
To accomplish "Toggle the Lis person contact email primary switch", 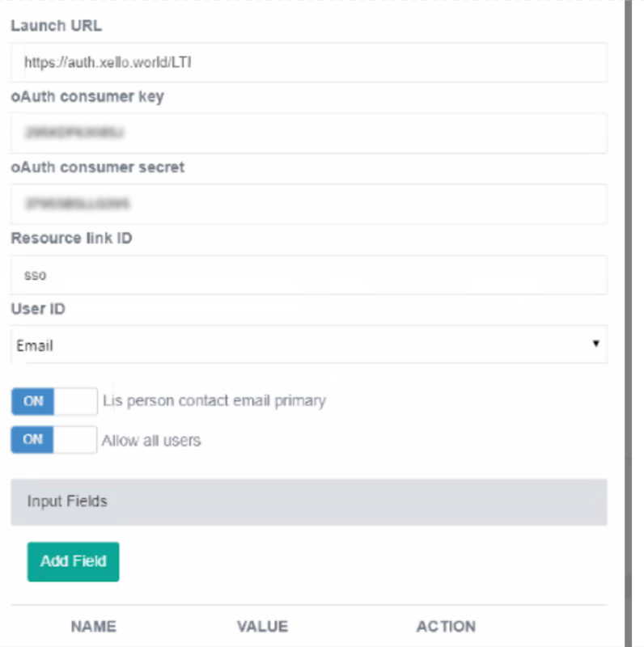I will click(x=53, y=401).
